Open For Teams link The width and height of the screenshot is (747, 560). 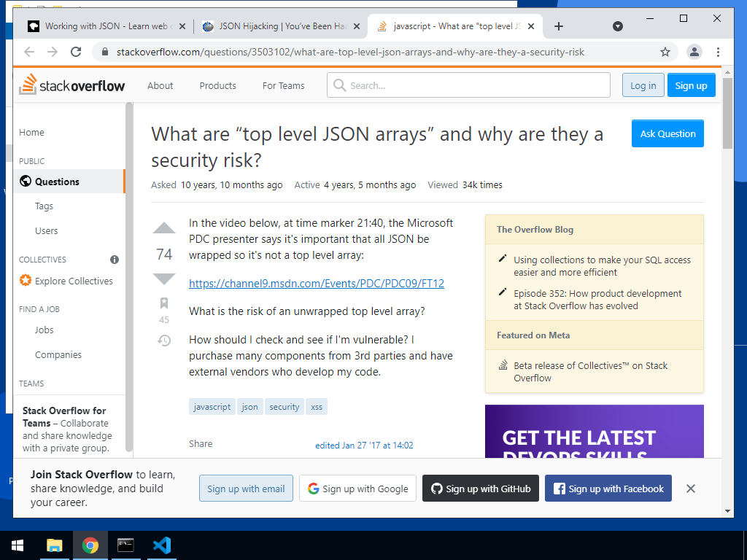coord(284,86)
